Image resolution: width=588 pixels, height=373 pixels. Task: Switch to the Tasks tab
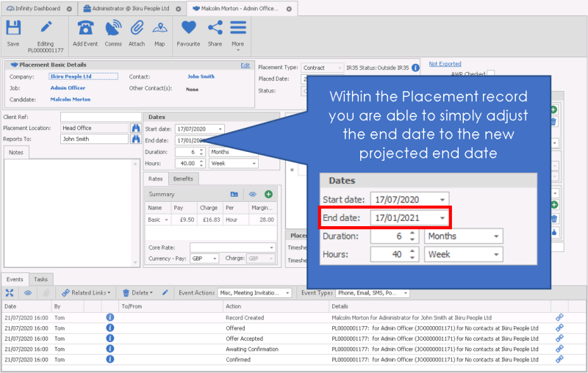41,279
